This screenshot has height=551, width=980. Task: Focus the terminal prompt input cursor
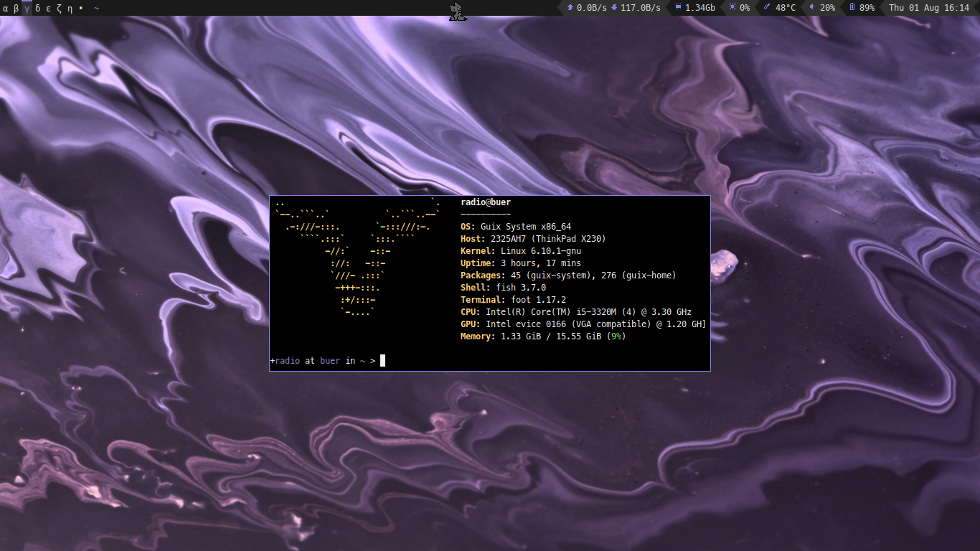tap(383, 360)
